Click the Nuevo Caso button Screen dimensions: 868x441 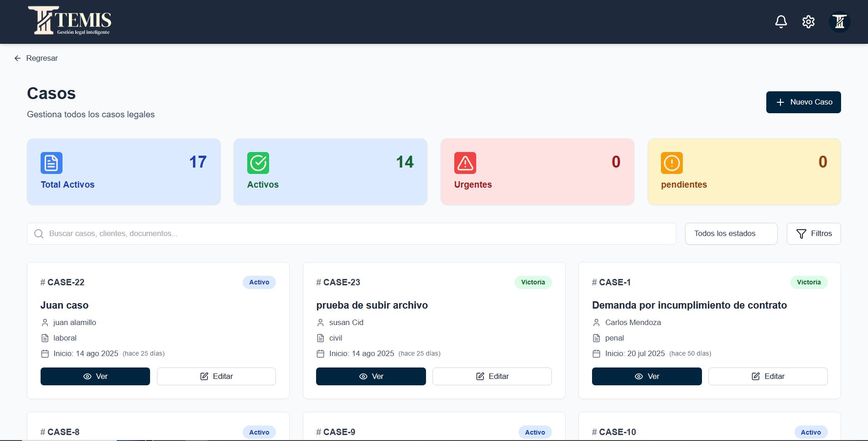tap(803, 102)
